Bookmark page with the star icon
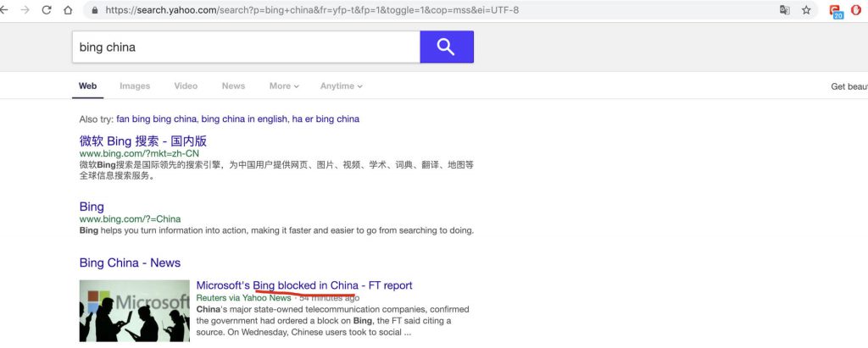 [806, 10]
